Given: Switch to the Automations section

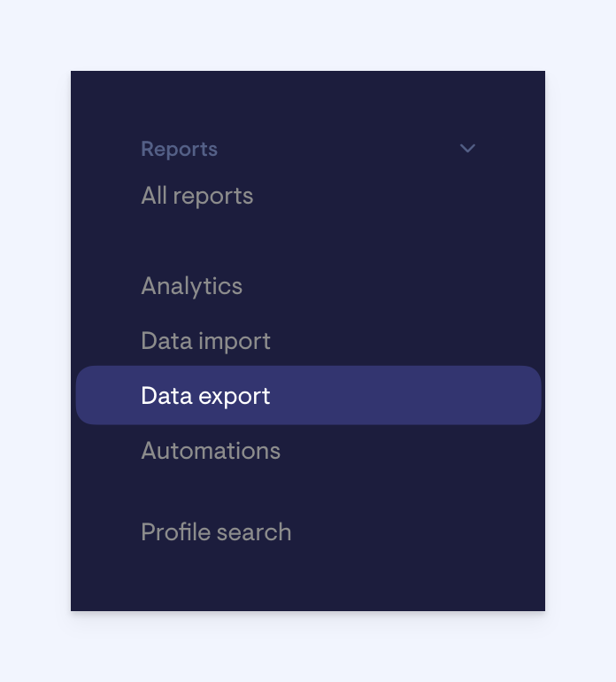Looking at the screenshot, I should 211,451.
